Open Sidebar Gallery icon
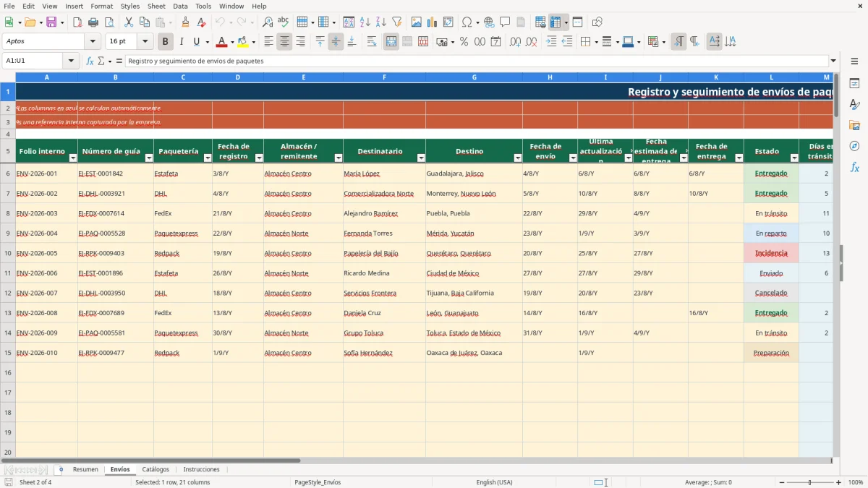Image resolution: width=868 pixels, height=488 pixels. [854, 126]
